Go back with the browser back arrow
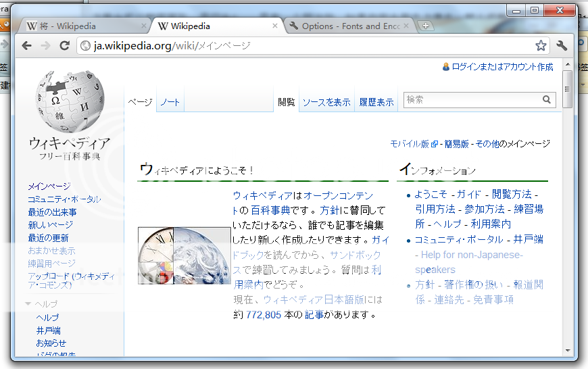Viewport: 588px width, 369px height. click(26, 46)
